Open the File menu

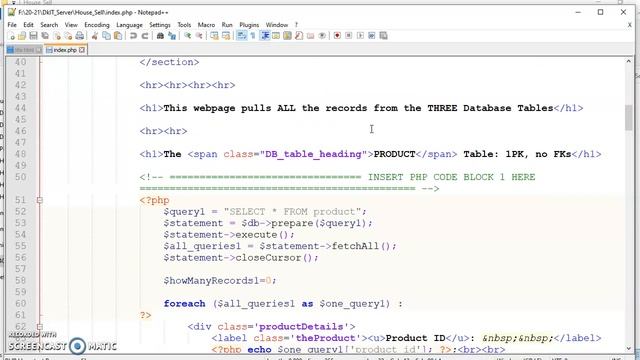pyautogui.click(x=12, y=25)
